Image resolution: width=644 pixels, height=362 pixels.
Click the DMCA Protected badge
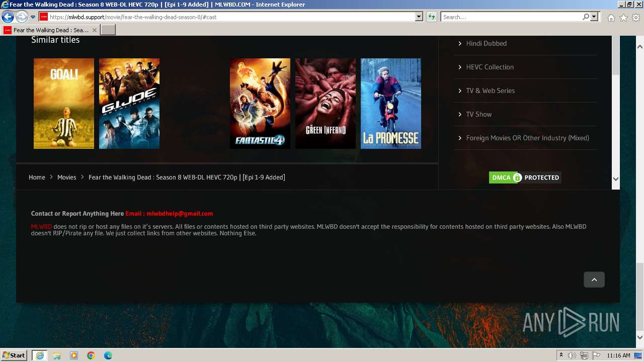[525, 177]
